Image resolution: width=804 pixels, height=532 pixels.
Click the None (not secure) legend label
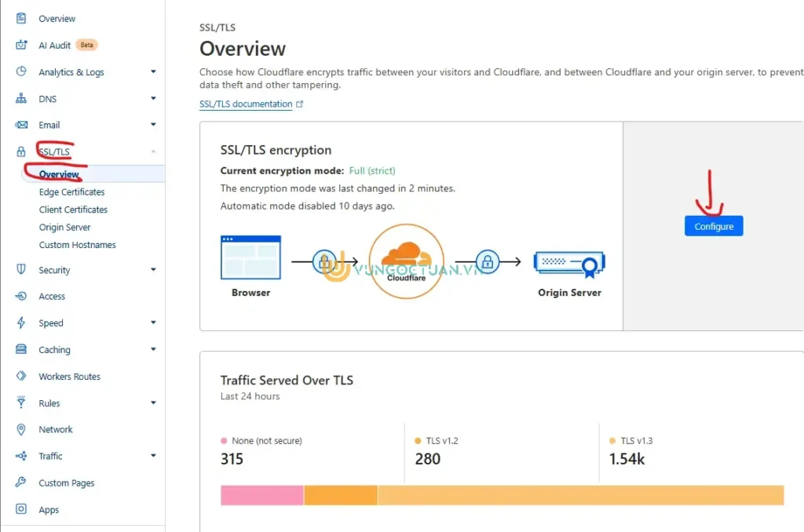click(x=267, y=441)
